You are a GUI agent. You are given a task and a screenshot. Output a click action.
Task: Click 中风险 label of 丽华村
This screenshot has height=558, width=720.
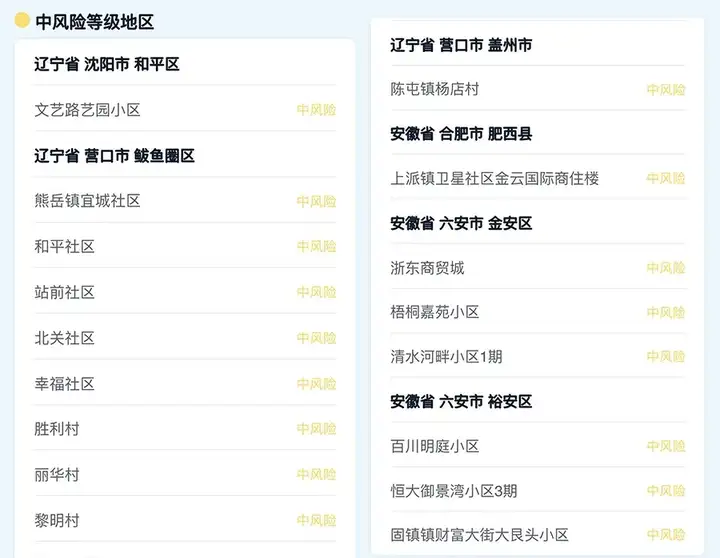(x=316, y=474)
